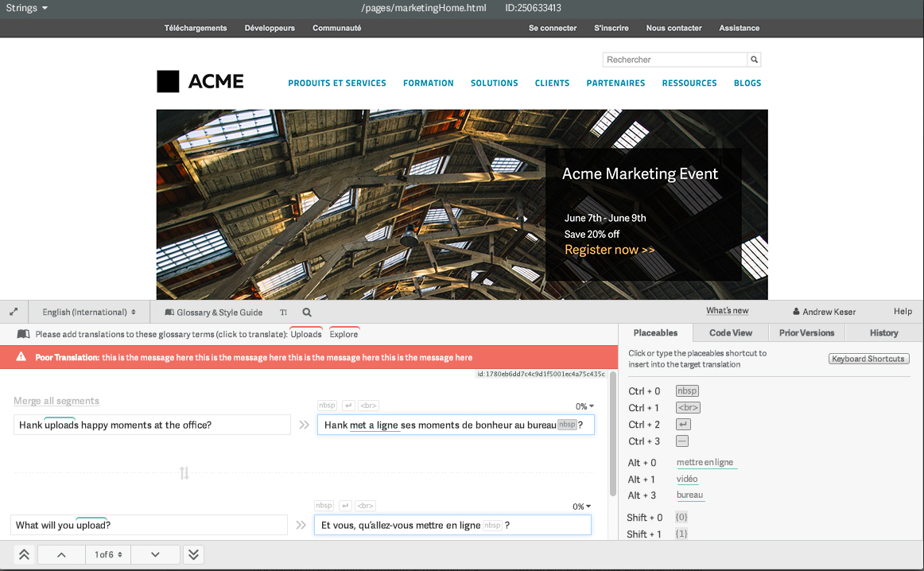924x571 pixels.
Task: Open the 0% dropdown for Hank segment
Action: tap(584, 406)
